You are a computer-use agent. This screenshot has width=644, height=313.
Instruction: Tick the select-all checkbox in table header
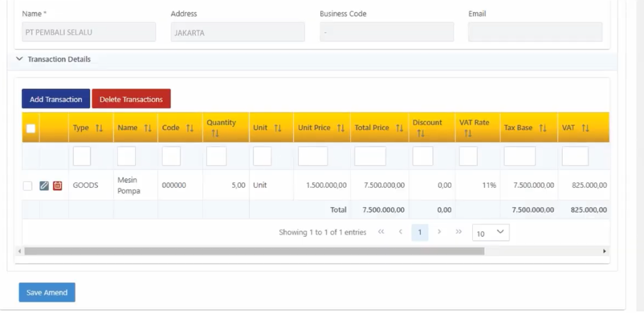[x=30, y=128]
